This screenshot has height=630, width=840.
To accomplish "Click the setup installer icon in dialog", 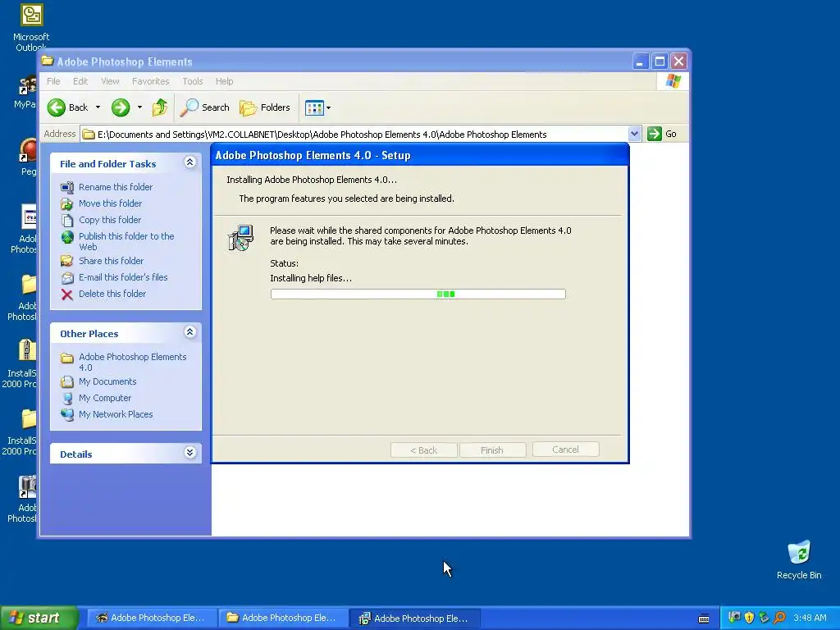I will point(240,239).
